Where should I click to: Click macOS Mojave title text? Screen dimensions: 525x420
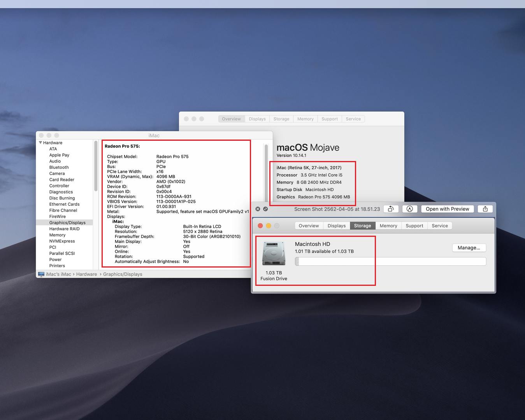pos(308,148)
